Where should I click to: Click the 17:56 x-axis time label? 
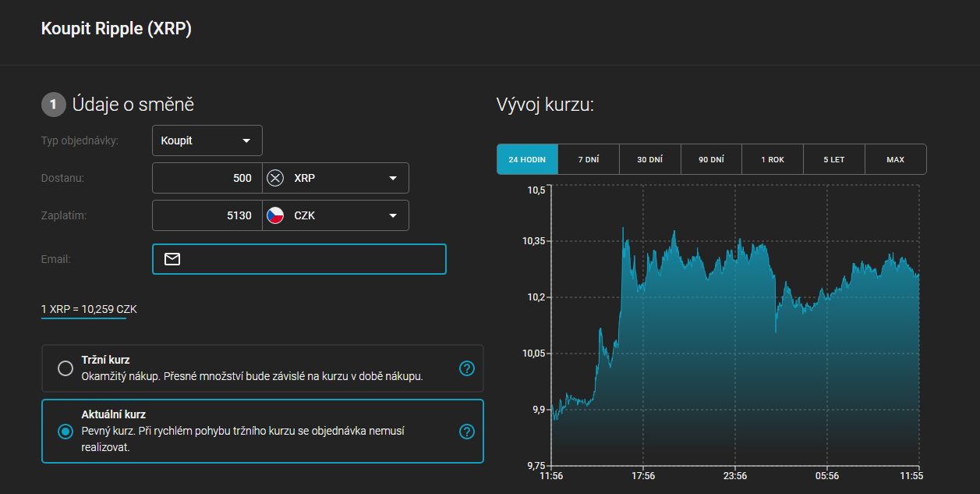(x=643, y=476)
